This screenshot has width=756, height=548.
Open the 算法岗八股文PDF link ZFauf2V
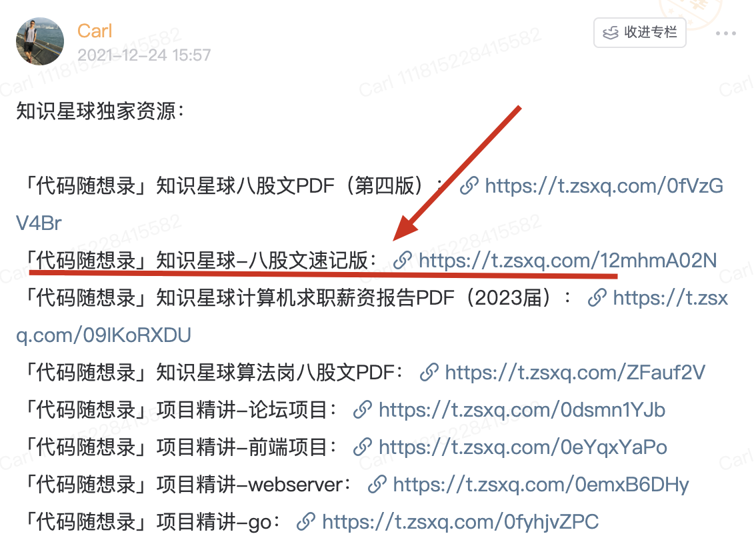[575, 373]
